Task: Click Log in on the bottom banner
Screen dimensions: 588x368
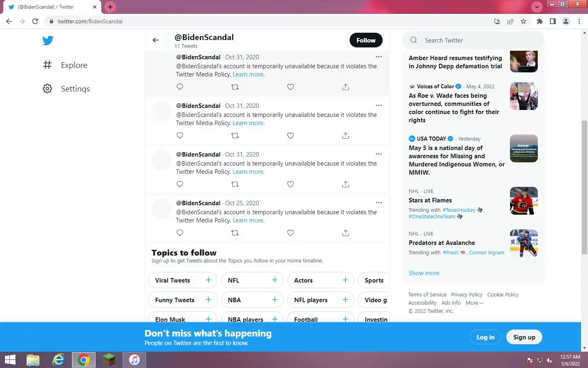Action: tap(486, 337)
